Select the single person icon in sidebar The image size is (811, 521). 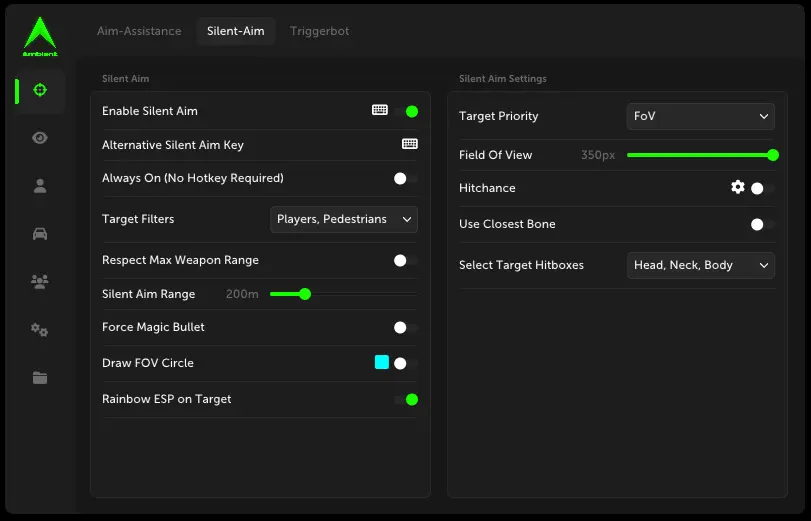click(x=40, y=186)
